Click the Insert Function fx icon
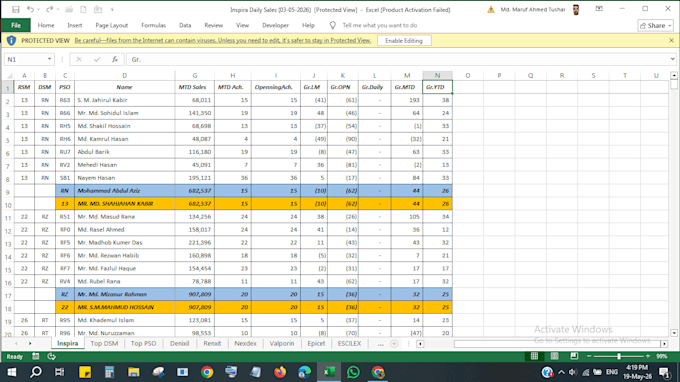680x382 pixels. (115, 59)
